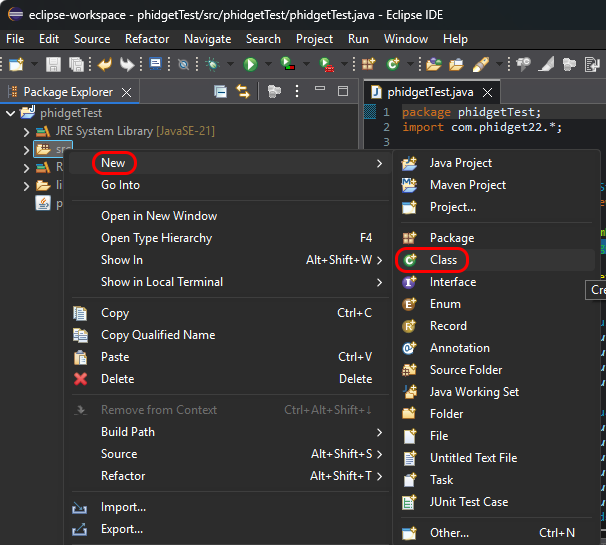Switch to phidgetTest.java editor tab
Screen dimensions: 606x545
(429, 91)
